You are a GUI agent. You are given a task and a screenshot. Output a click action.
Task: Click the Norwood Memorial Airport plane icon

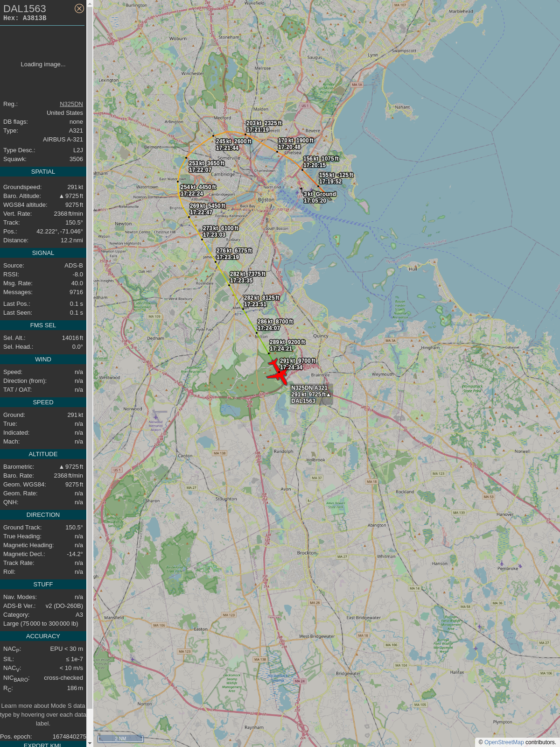(x=156, y=417)
